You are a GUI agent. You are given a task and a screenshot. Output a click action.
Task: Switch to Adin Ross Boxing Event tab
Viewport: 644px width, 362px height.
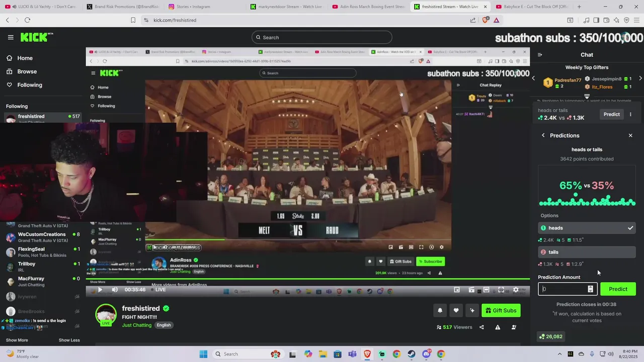pos(368,7)
